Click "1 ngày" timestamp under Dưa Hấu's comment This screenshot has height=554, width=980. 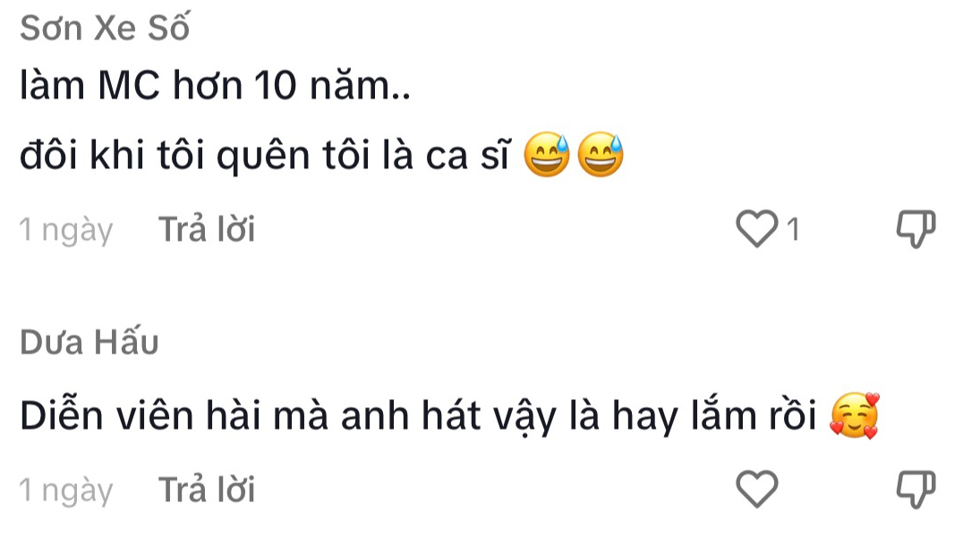pos(66,490)
